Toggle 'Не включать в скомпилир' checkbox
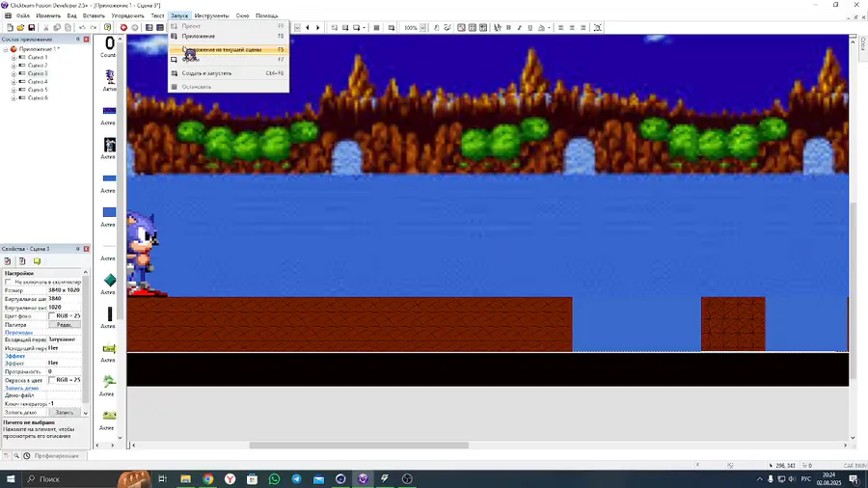The height and width of the screenshot is (488, 868). pyautogui.click(x=9, y=283)
